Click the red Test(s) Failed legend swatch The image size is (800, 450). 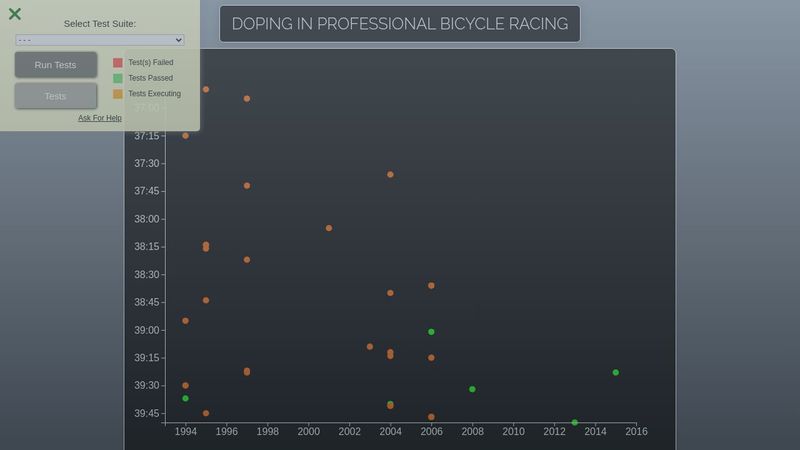tap(118, 62)
